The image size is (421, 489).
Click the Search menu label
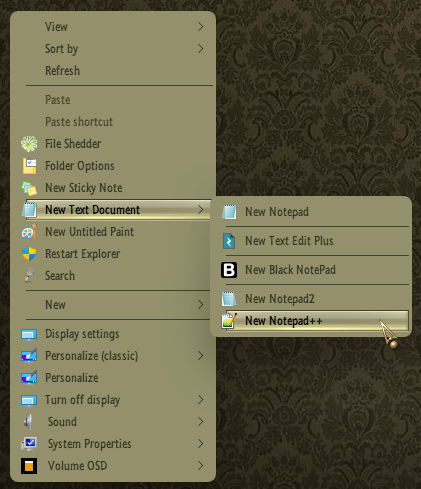click(60, 276)
